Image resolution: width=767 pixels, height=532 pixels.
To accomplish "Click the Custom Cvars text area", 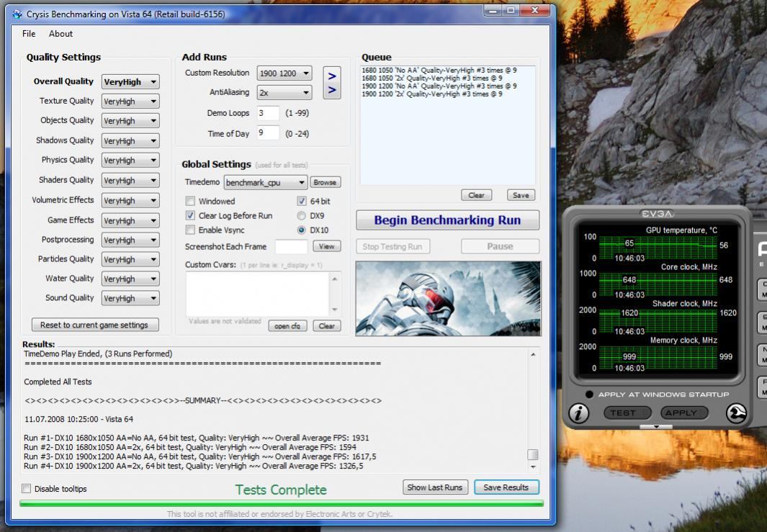I will (x=259, y=294).
